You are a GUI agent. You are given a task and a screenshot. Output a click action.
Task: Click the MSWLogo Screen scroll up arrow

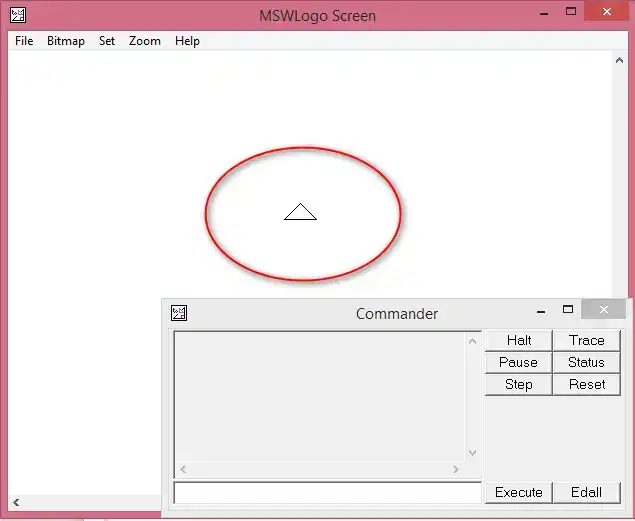click(619, 60)
